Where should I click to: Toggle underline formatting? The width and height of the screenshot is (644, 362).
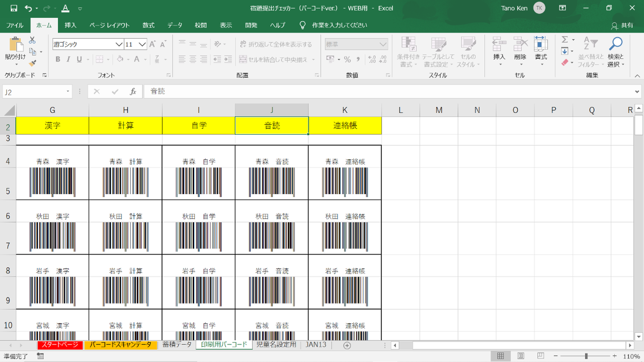click(79, 59)
